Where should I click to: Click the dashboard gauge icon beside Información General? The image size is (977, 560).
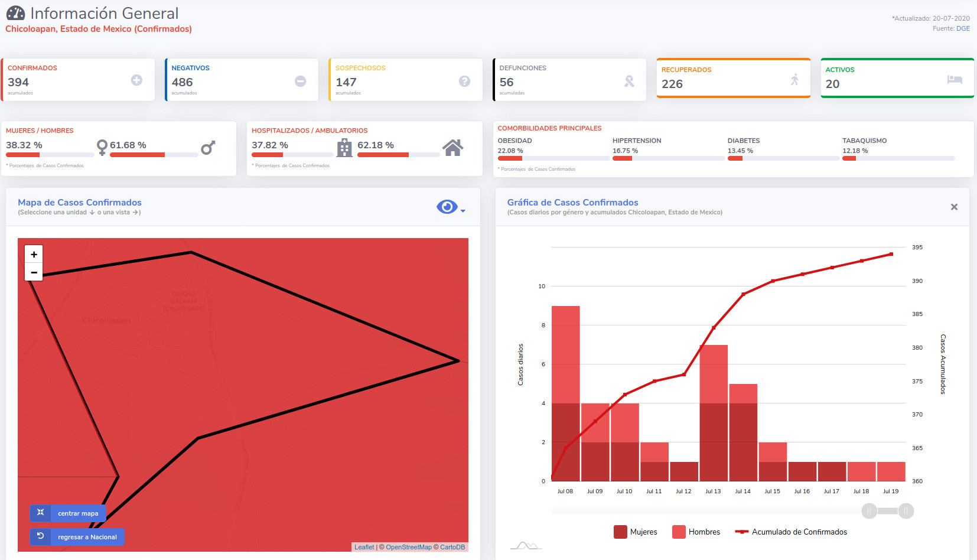[16, 13]
